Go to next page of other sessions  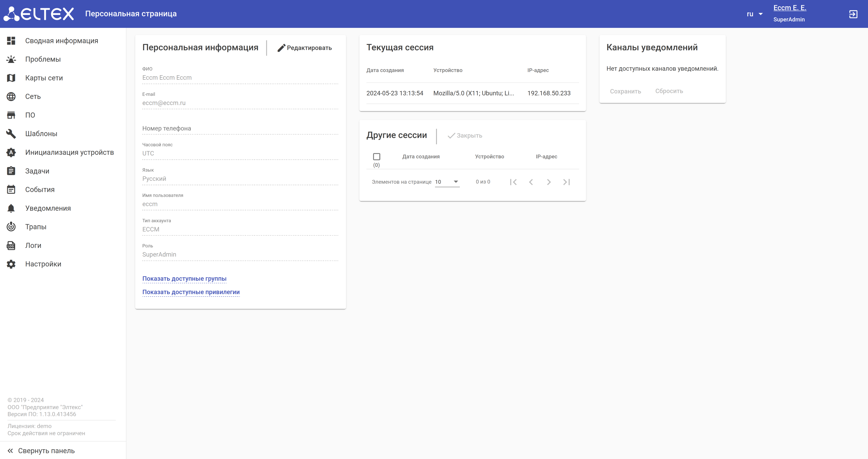pos(549,182)
